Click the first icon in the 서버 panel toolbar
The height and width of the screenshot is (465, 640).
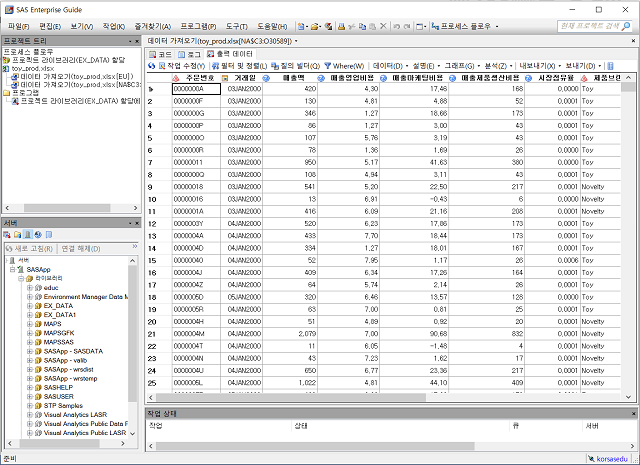7,235
